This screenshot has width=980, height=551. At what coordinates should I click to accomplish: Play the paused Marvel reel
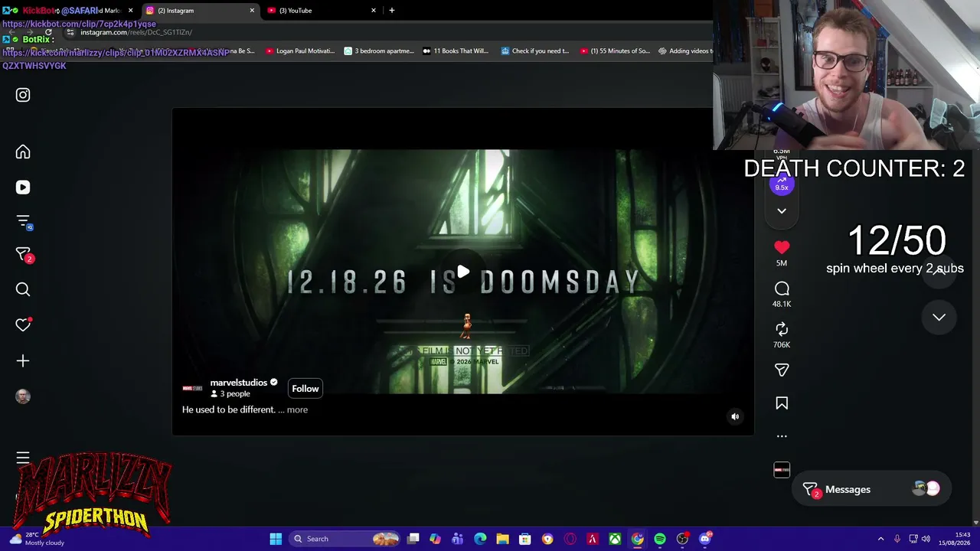coord(463,272)
